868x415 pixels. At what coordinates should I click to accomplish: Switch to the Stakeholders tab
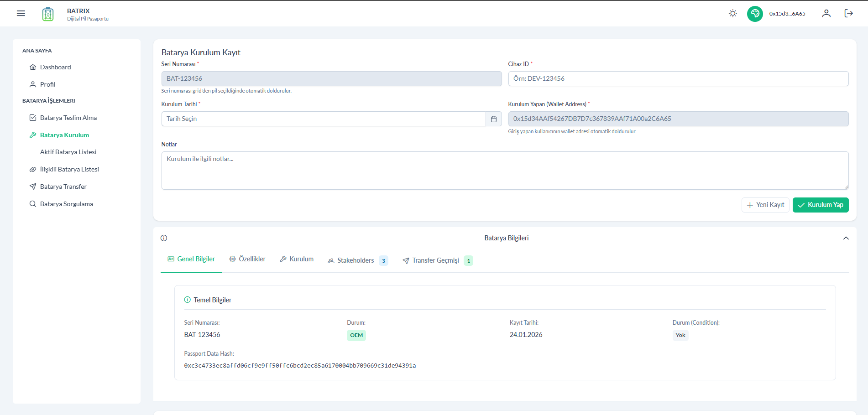[x=355, y=260]
